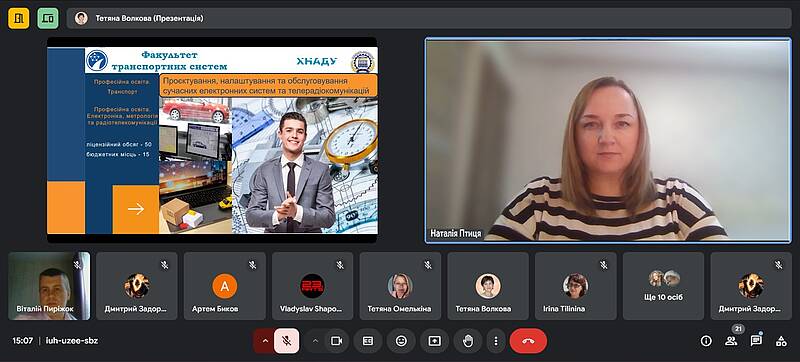Select the Irina Tilinina participant tile
Image resolution: width=800 pixels, height=362 pixels.
point(576,286)
